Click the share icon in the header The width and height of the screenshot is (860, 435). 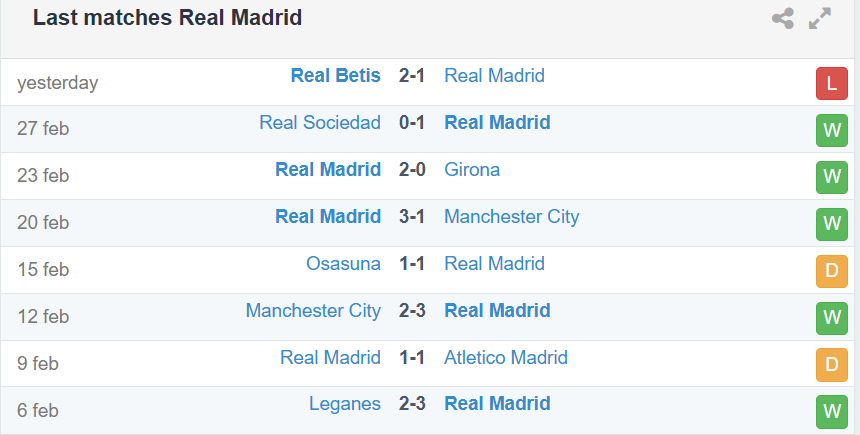[x=783, y=19]
